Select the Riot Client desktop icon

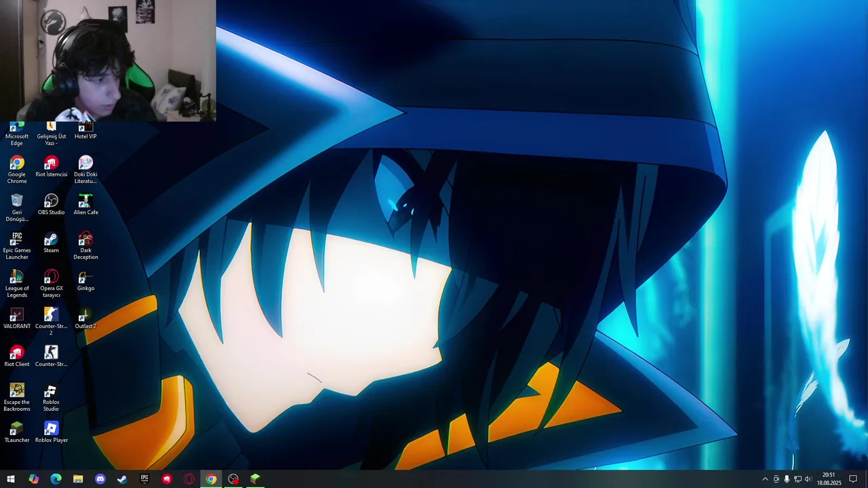coord(17,357)
